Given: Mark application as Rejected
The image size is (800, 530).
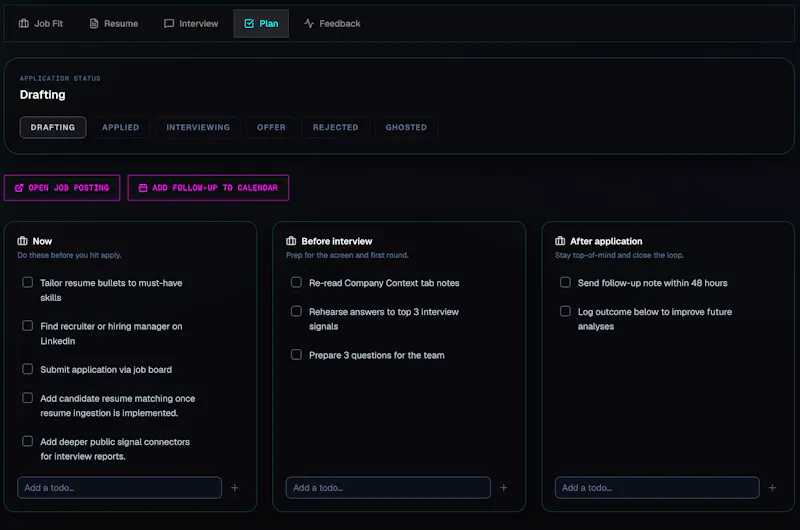Looking at the screenshot, I should coord(335,128).
